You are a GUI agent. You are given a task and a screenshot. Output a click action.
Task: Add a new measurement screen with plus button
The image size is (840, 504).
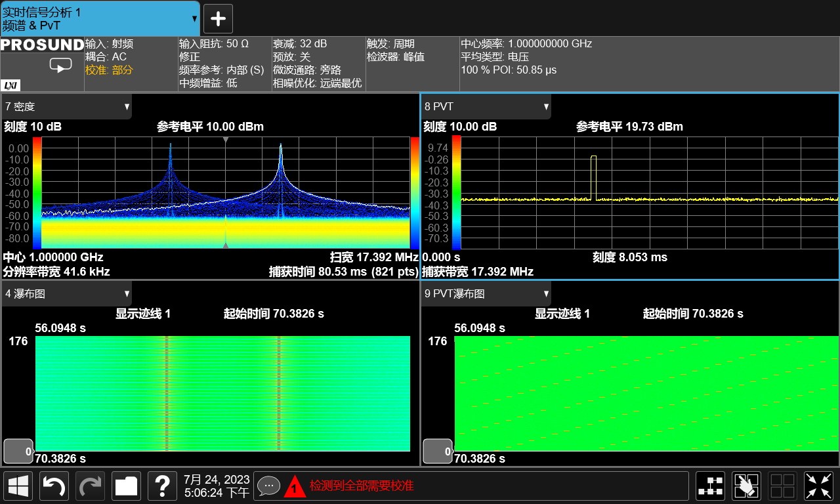point(218,18)
